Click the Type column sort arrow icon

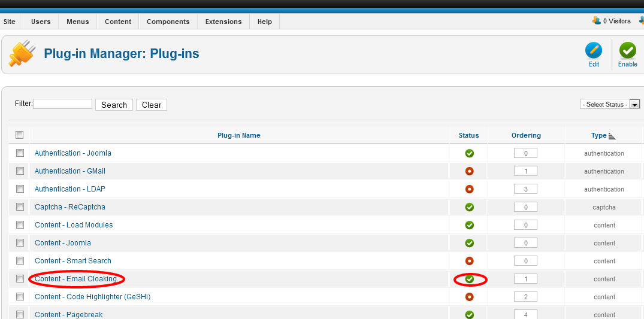(x=612, y=136)
